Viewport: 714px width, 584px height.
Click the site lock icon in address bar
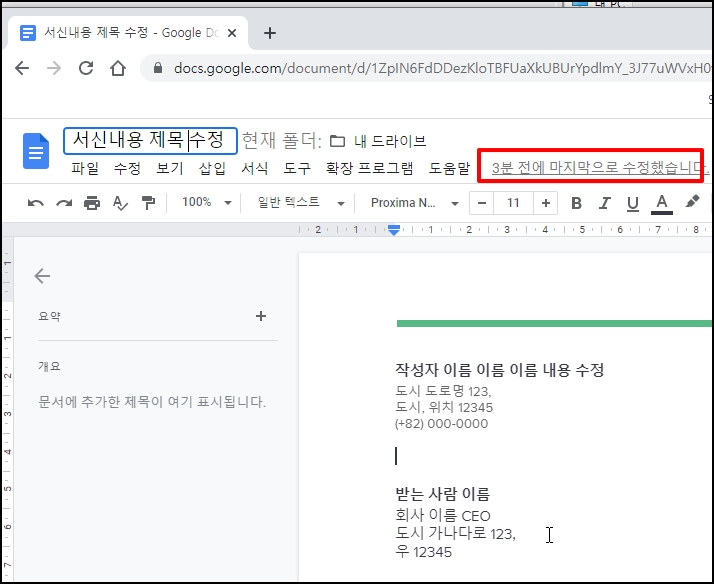coord(158,68)
